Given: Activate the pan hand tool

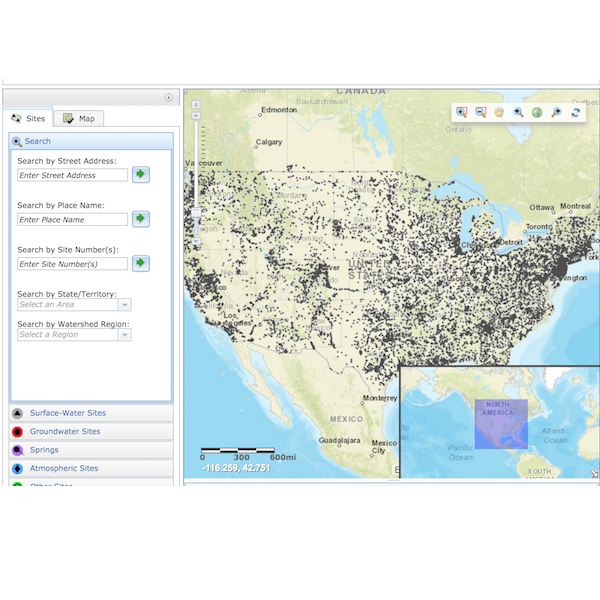Looking at the screenshot, I should click(499, 113).
